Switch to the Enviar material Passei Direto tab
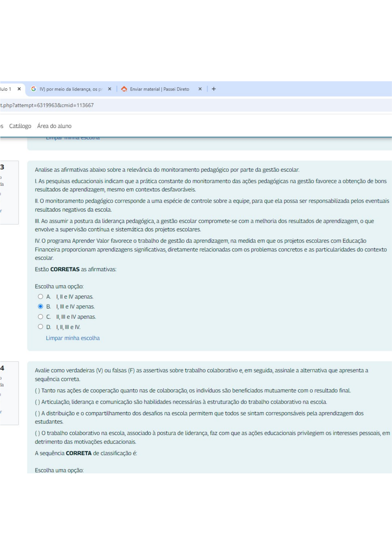This screenshot has width=392, height=554. 159,89
